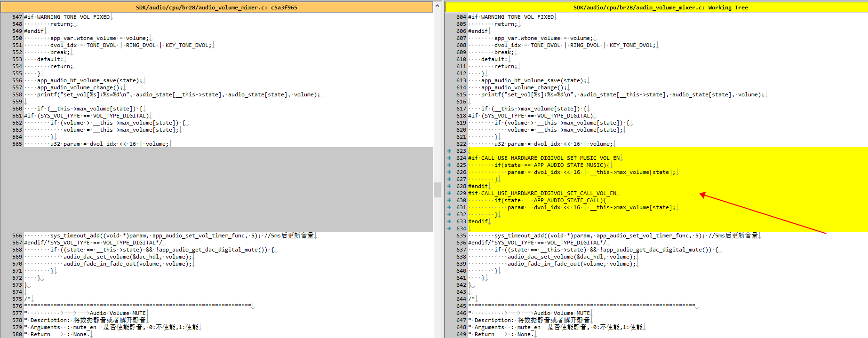Click the plus icon on line 628

[x=449, y=186]
